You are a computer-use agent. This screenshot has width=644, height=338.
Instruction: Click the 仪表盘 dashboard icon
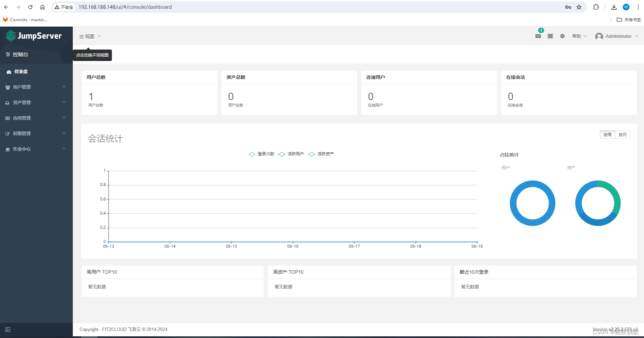point(9,72)
